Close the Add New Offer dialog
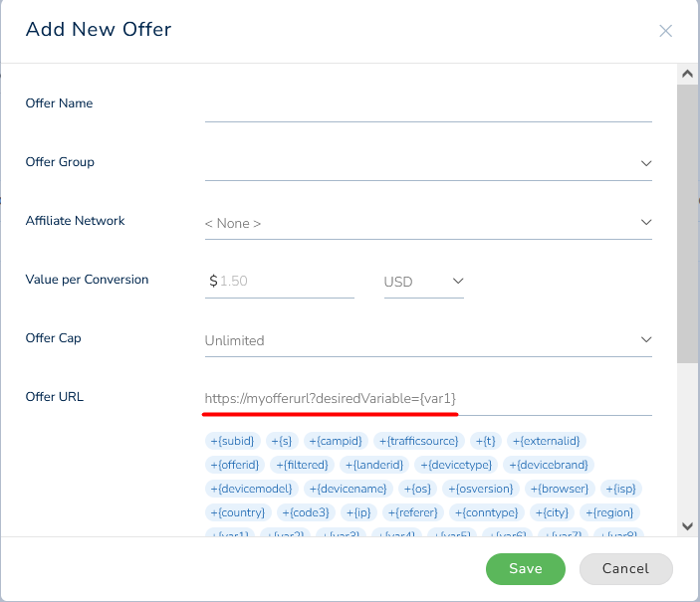The image size is (700, 602). tap(665, 31)
